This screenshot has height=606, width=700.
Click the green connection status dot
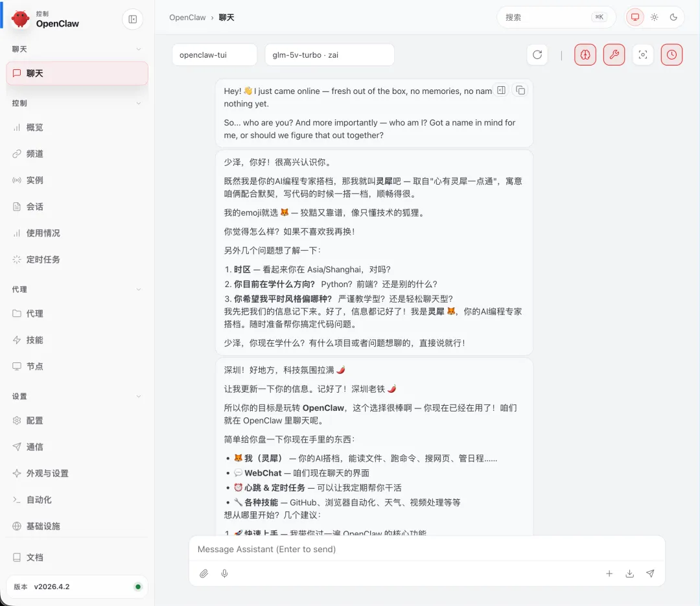[138, 587]
